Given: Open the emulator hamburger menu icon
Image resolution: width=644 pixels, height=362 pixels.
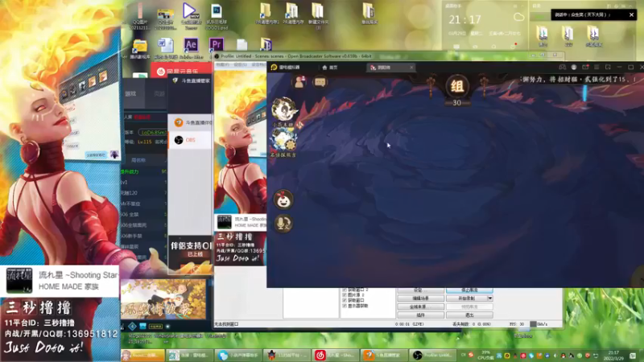Looking at the screenshot, I should (597, 68).
